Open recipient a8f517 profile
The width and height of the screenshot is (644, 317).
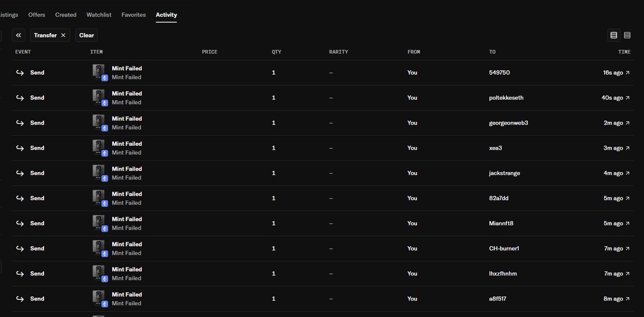498,299
